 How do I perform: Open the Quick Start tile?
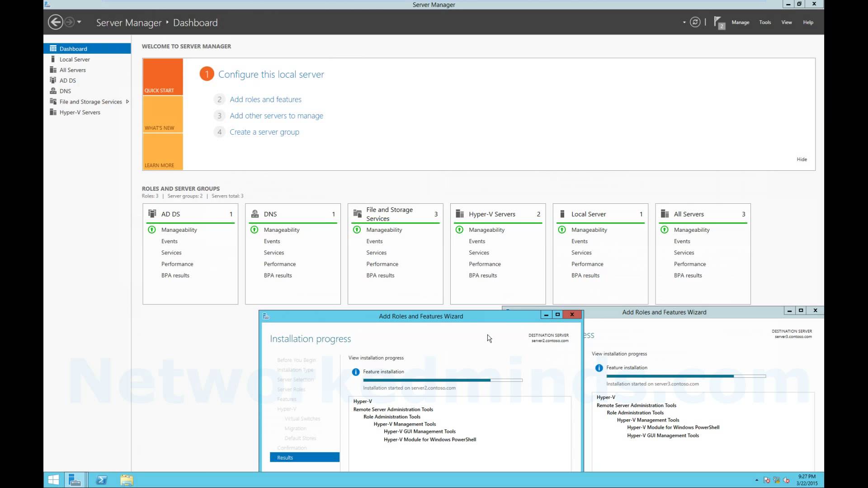(163, 77)
